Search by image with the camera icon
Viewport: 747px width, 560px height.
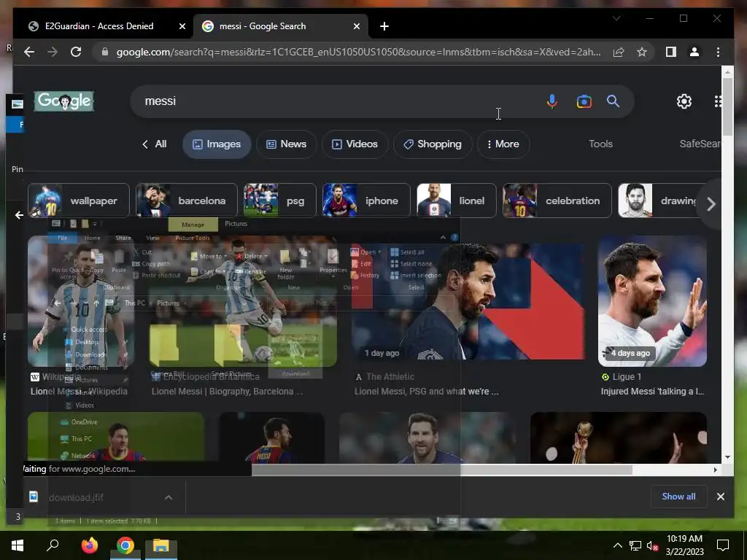[584, 101]
